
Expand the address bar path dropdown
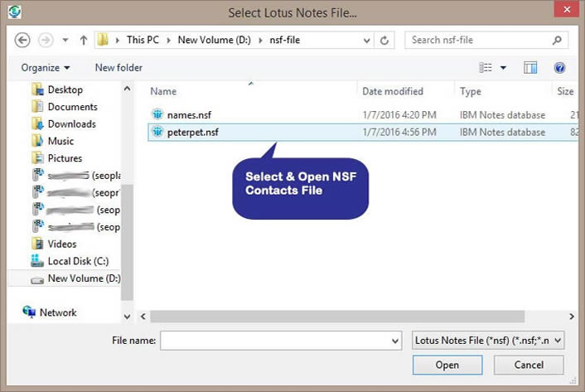point(367,40)
